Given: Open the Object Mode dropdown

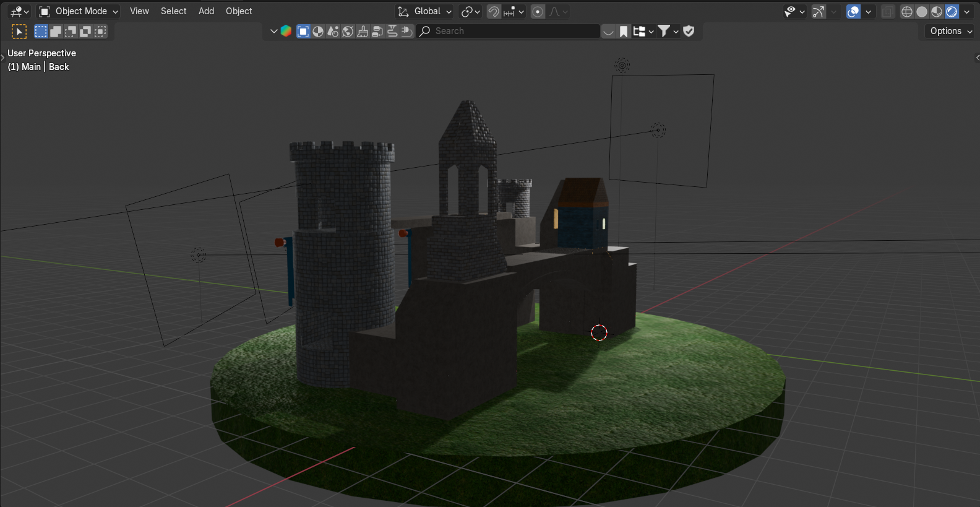Looking at the screenshot, I should point(78,11).
